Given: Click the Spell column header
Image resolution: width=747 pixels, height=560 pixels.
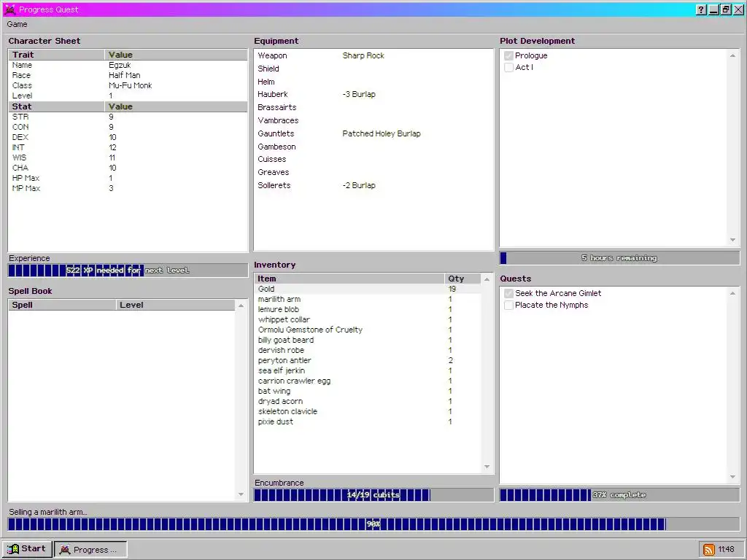Looking at the screenshot, I should coord(63,306).
